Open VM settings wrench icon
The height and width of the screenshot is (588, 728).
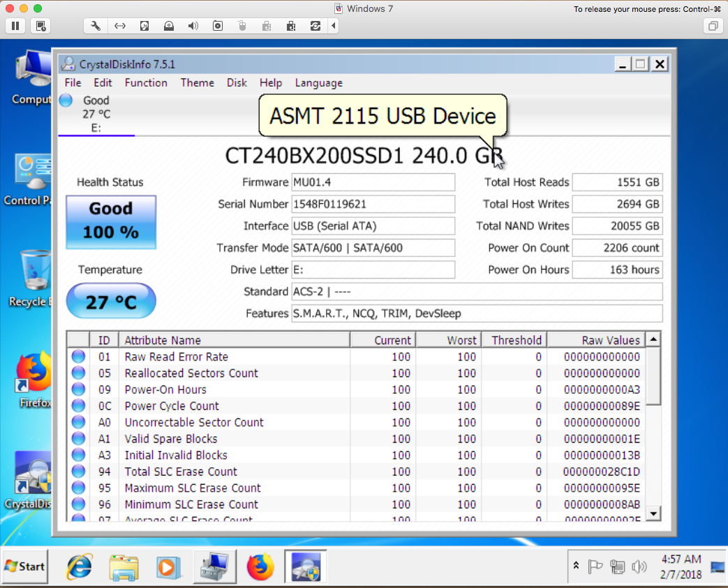coord(96,26)
